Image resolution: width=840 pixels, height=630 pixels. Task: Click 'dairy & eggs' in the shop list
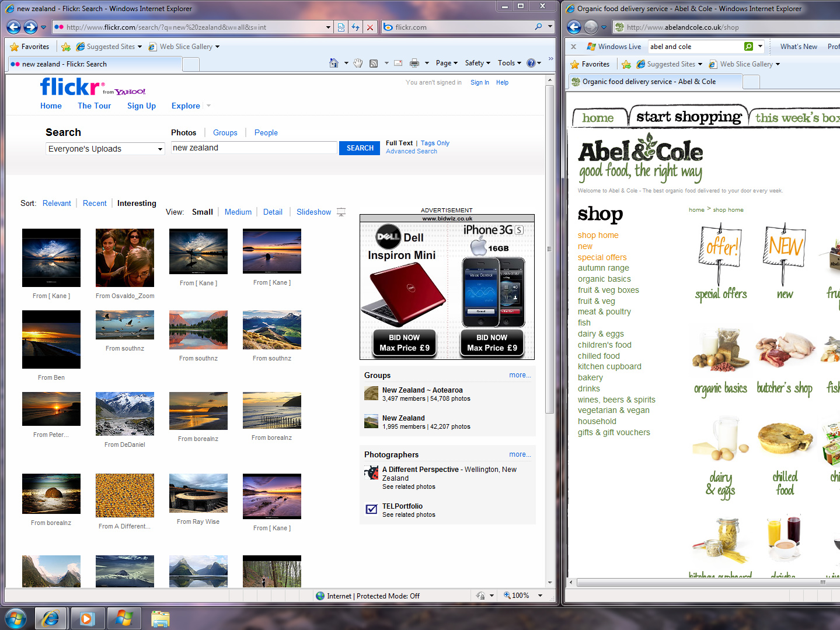[x=601, y=334]
